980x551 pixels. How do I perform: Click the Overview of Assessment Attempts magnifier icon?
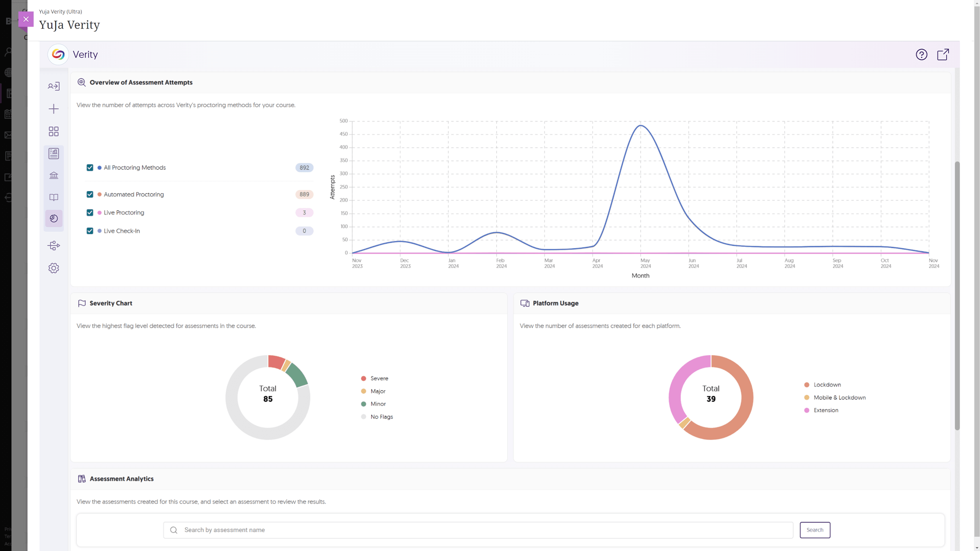click(82, 82)
